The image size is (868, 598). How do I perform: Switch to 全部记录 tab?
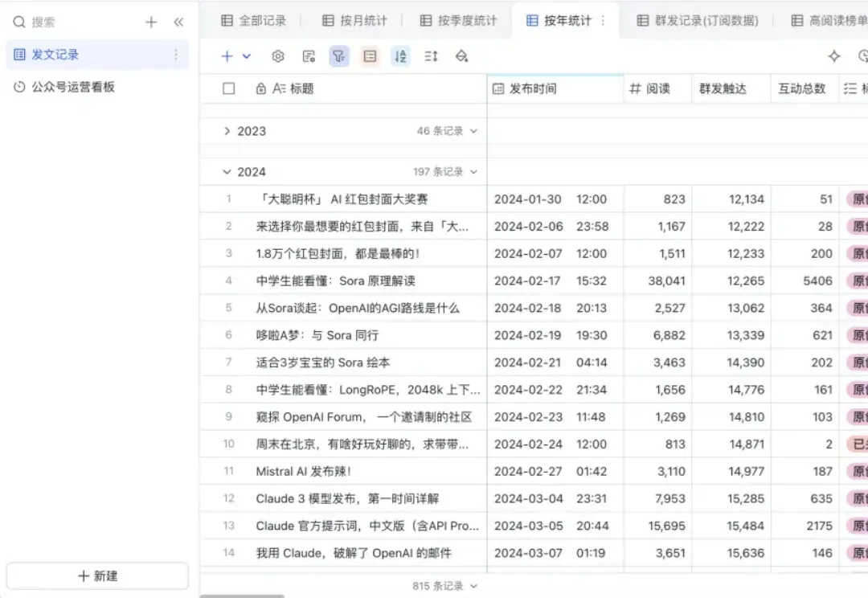(253, 21)
